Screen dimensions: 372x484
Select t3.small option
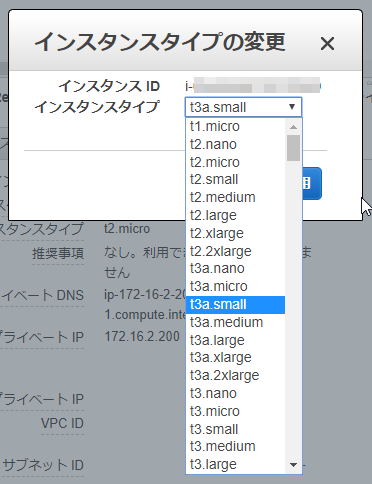[x=235, y=429]
